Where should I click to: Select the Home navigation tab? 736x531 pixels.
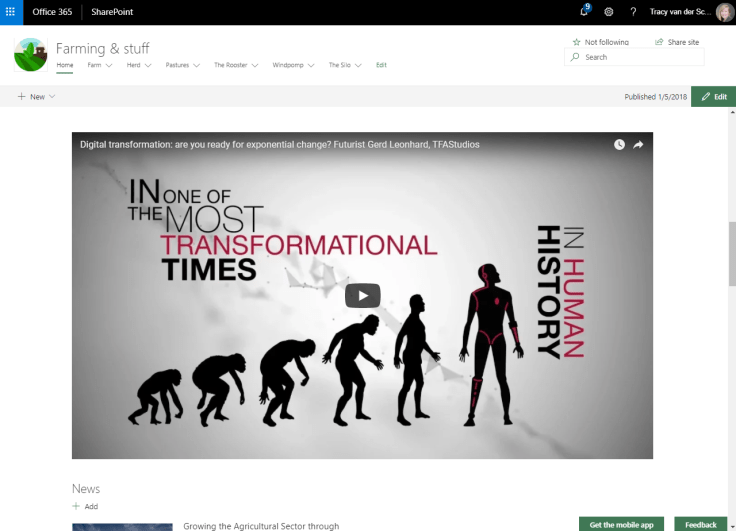click(x=64, y=65)
